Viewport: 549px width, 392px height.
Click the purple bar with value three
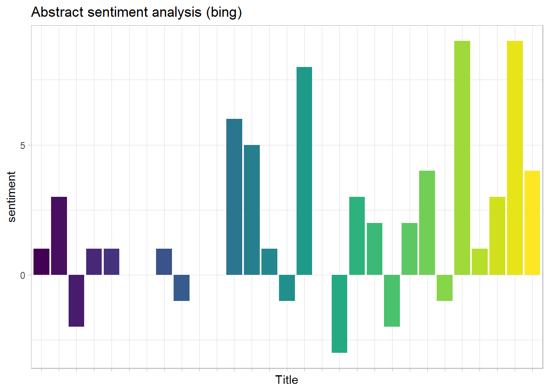pos(59,236)
